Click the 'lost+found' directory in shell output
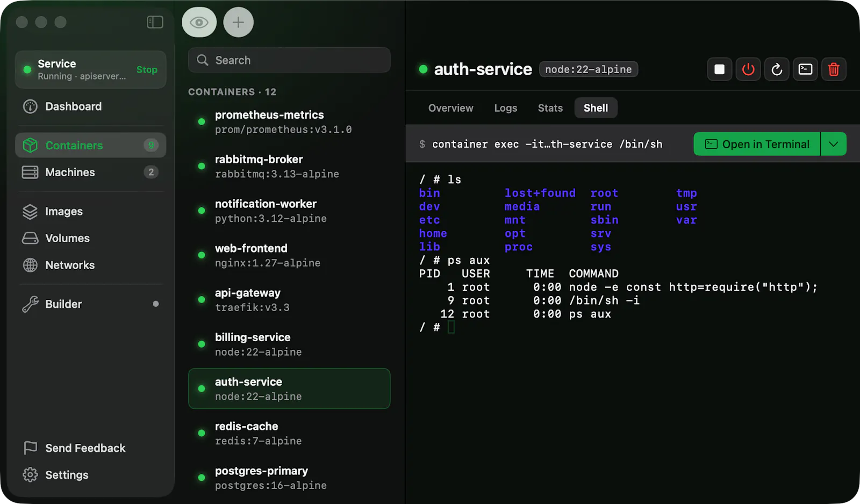The height and width of the screenshot is (504, 860). click(x=540, y=193)
